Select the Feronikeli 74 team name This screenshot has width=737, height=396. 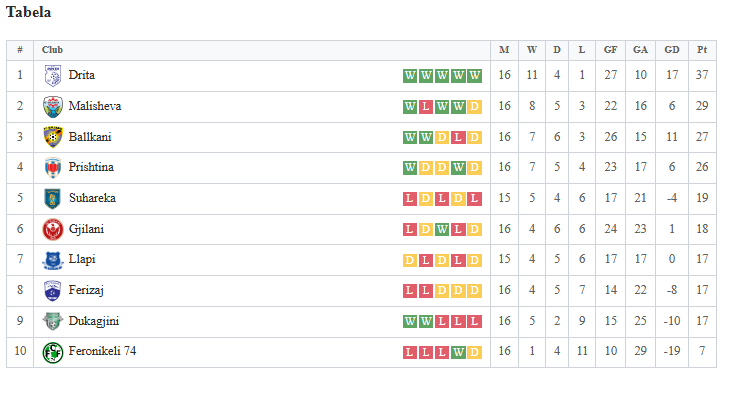click(x=102, y=351)
